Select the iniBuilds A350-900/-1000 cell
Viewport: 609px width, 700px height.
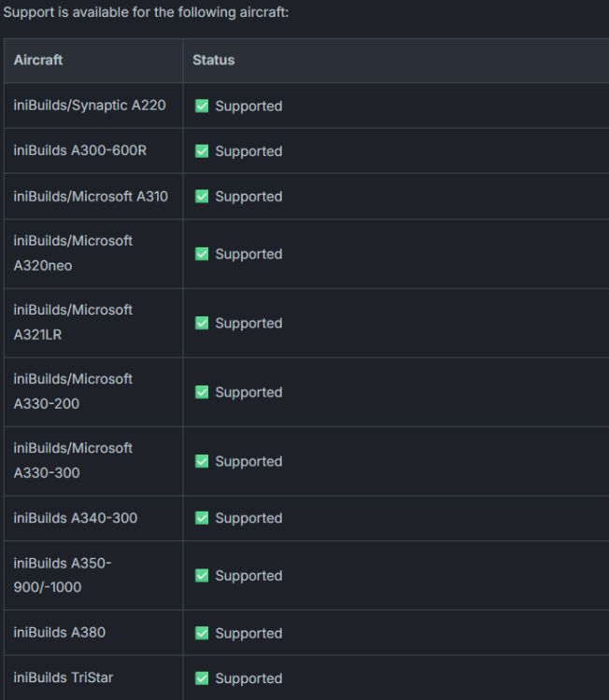point(93,576)
